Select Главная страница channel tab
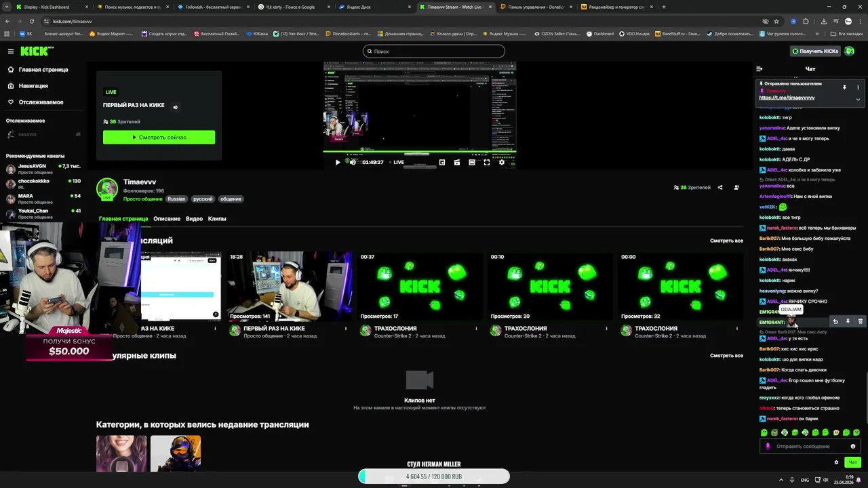868x488 pixels. pyautogui.click(x=123, y=218)
